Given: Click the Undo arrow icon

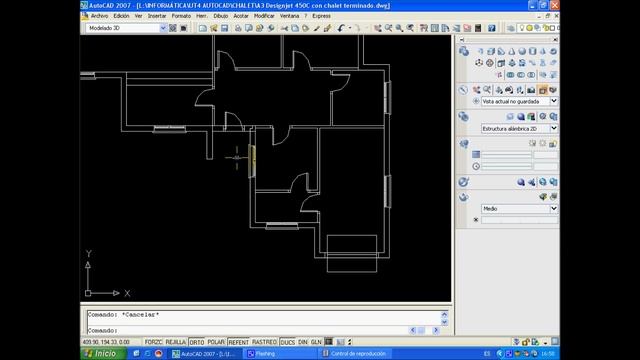Looking at the screenshot, I should [x=341, y=28].
